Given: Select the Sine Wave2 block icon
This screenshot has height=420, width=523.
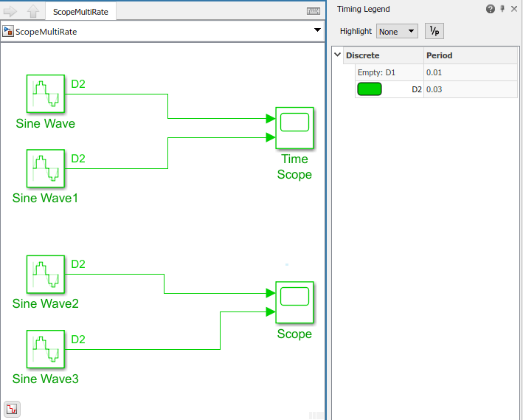Looking at the screenshot, I should coord(45,275).
